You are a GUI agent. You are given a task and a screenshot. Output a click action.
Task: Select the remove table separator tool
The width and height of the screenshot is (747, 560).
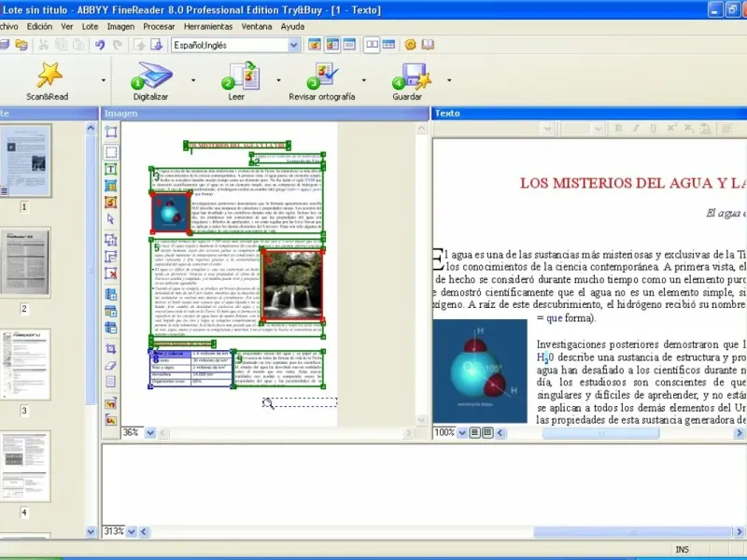pos(111,328)
